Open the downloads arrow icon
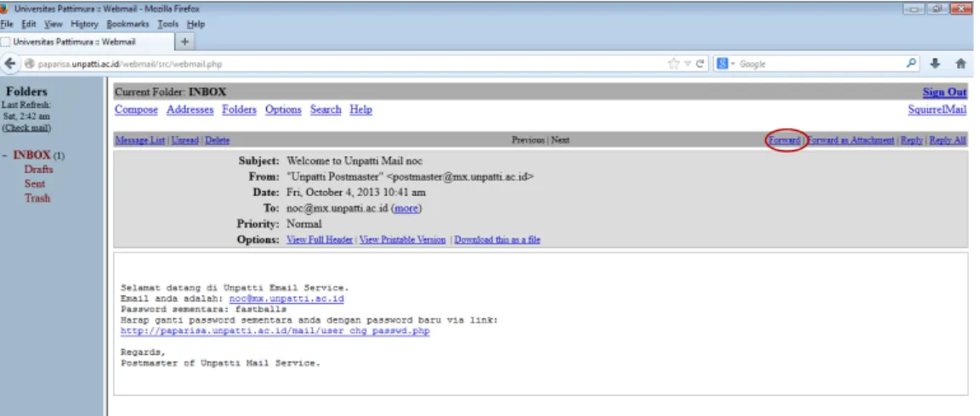The height and width of the screenshot is (416, 980). 935,64
